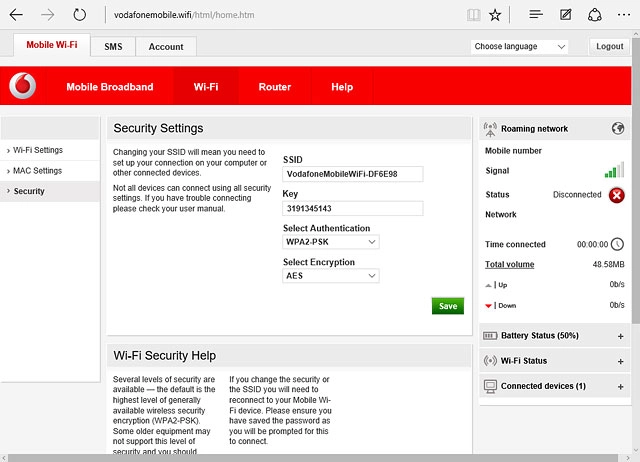Click the Vodafone logo icon
Screen dimensions: 640x462
(x=22, y=87)
